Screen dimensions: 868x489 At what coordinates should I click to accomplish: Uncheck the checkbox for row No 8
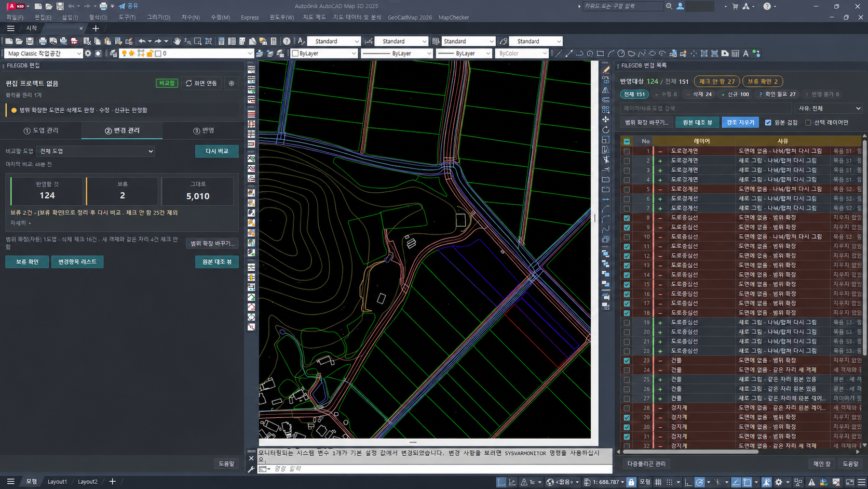(x=627, y=218)
